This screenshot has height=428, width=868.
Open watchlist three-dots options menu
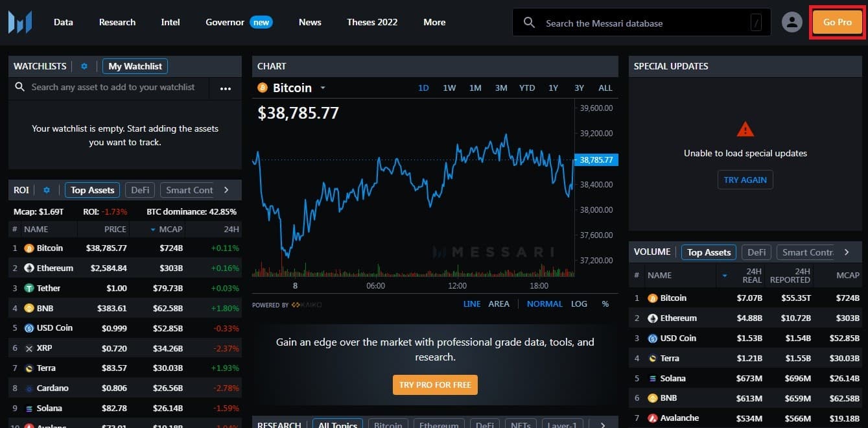[226, 89]
